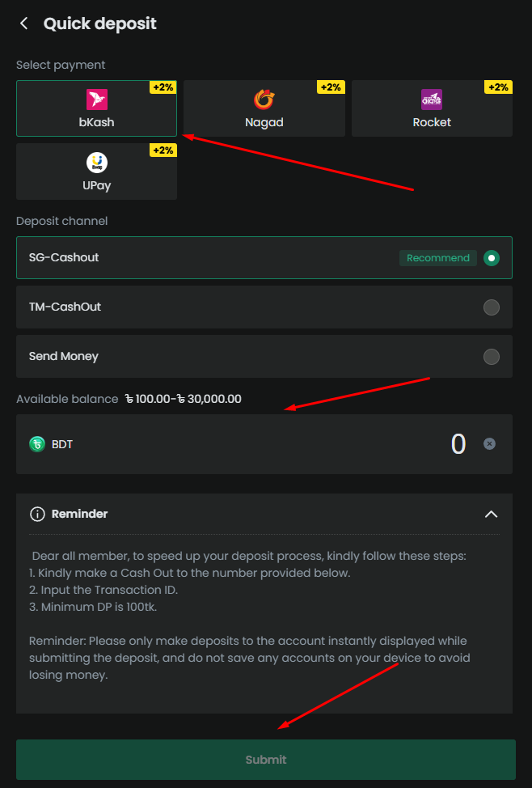Choose the UPay payment option label
This screenshot has width=532, height=788.
click(x=96, y=185)
